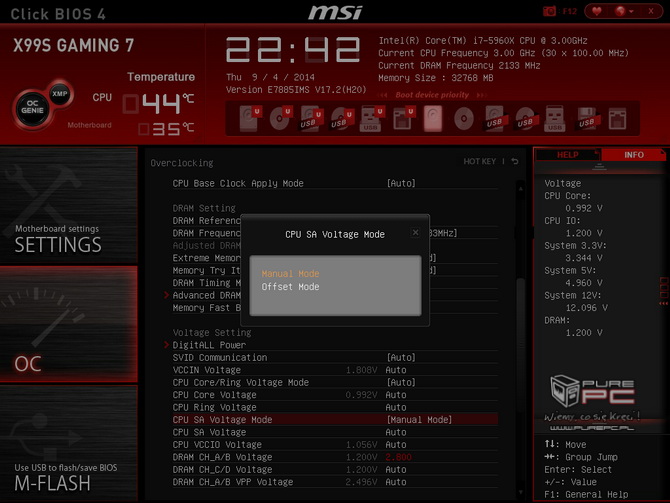This screenshot has width=670, height=503.
Task: Select the UEFI USB key boot icon
Action: click(x=371, y=118)
